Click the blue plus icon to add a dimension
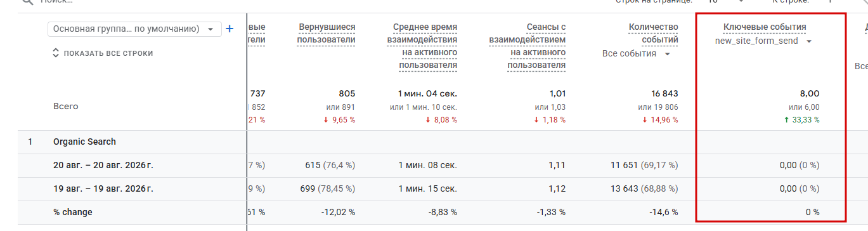 pyautogui.click(x=230, y=29)
